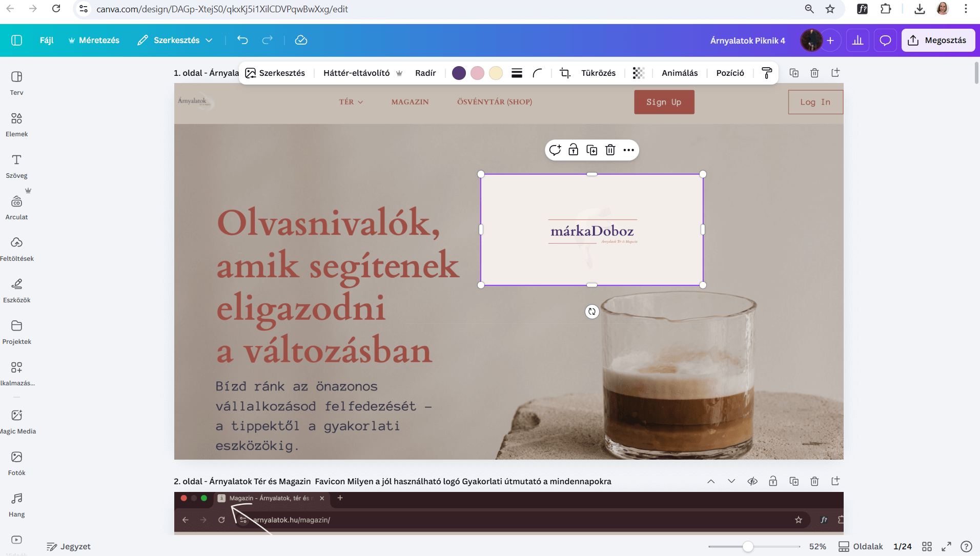Open more options three-dot menu

point(628,150)
